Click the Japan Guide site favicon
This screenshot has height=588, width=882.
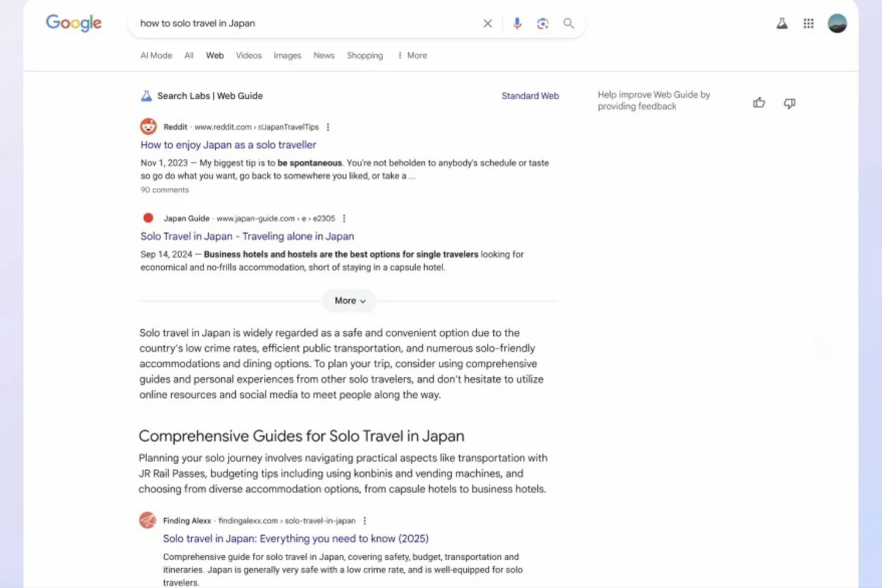[148, 218]
